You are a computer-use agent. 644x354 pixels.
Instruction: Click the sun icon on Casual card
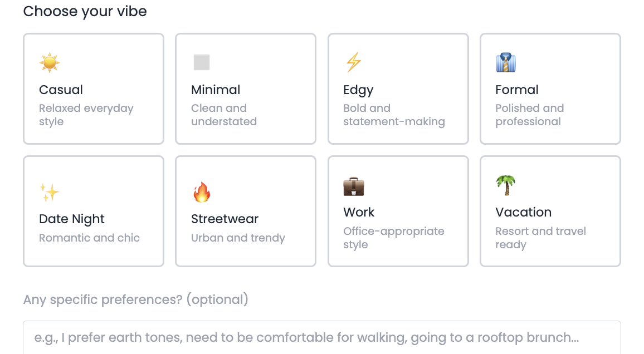(50, 62)
